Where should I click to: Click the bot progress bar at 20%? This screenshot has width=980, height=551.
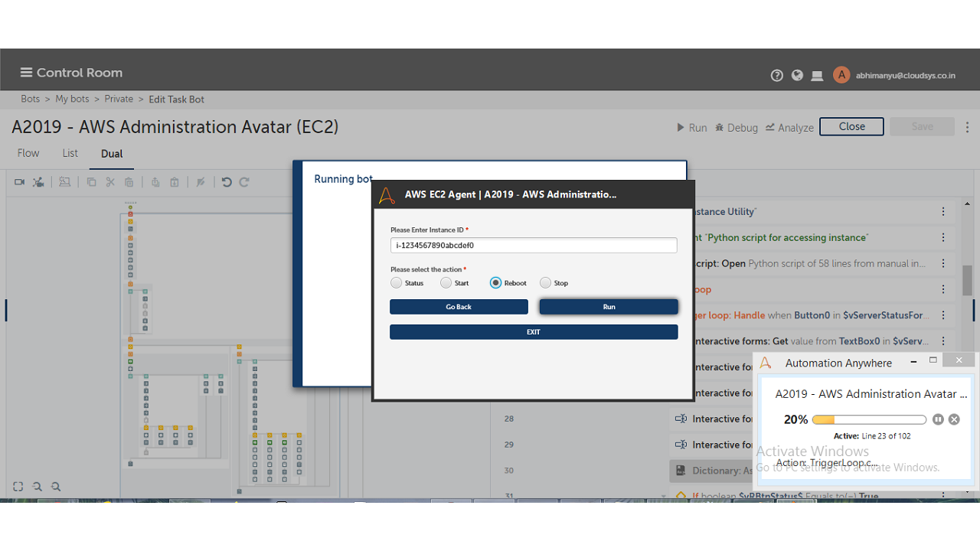click(869, 419)
